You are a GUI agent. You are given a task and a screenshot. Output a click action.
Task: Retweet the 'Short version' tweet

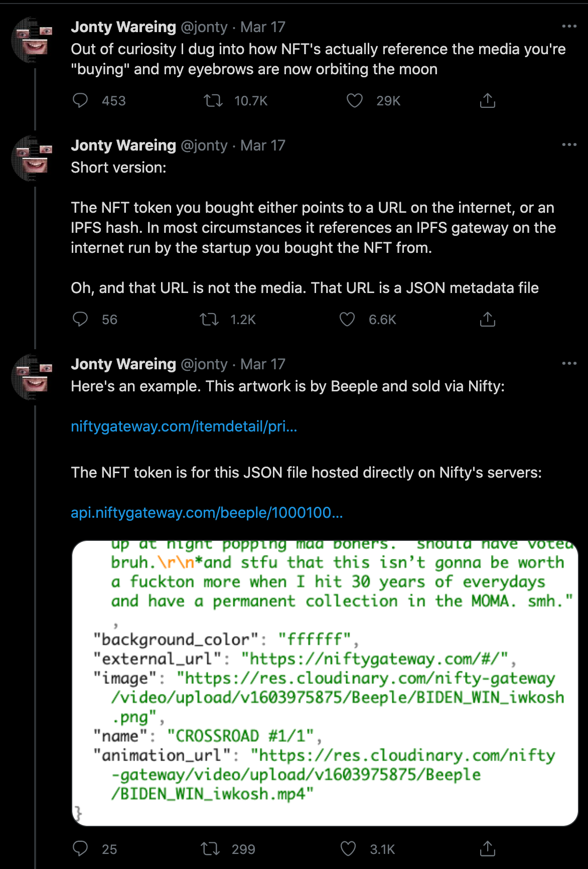tap(209, 320)
